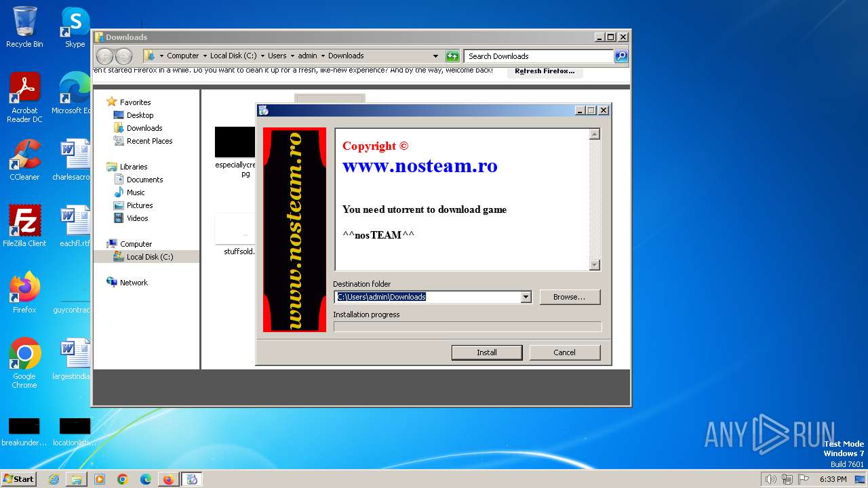Select Downloads under Favorites
The height and width of the screenshot is (488, 868).
144,128
